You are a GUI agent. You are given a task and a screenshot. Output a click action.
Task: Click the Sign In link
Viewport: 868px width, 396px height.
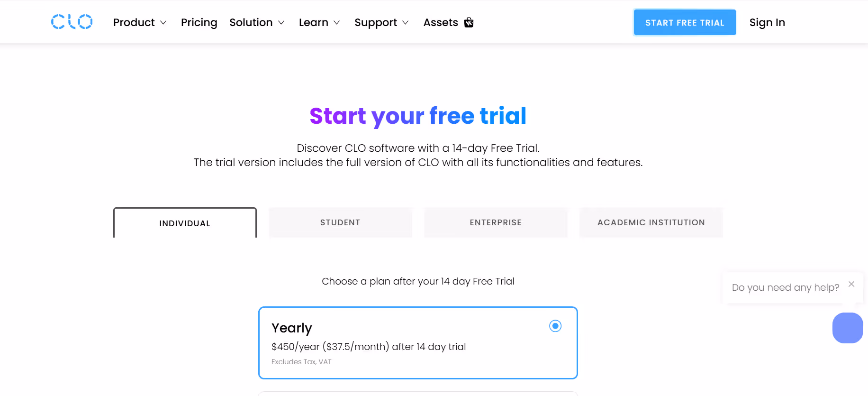pyautogui.click(x=767, y=22)
